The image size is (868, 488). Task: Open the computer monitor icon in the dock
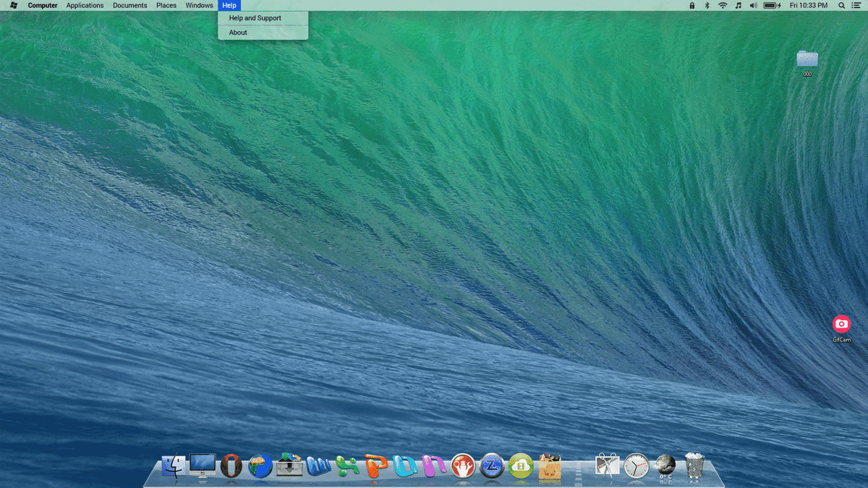(203, 466)
